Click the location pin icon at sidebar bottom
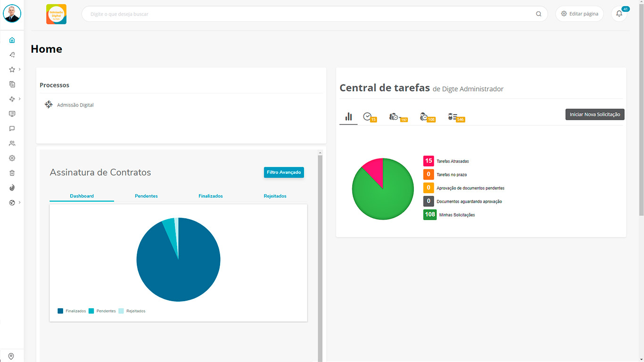Screen dimensions: 644x362 coord(11,356)
